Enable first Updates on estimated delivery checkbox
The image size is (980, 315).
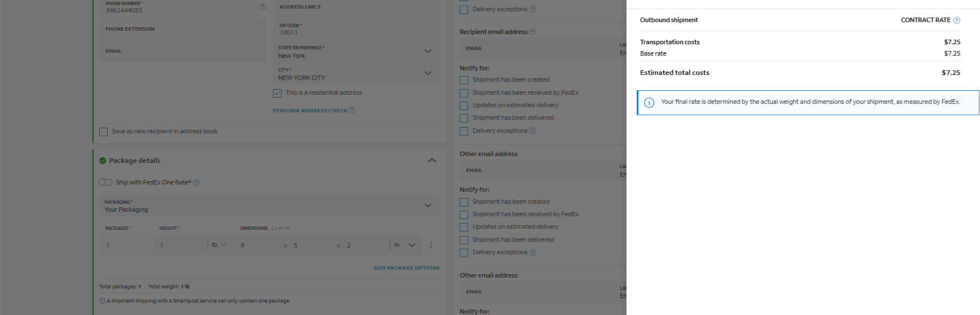point(464,106)
